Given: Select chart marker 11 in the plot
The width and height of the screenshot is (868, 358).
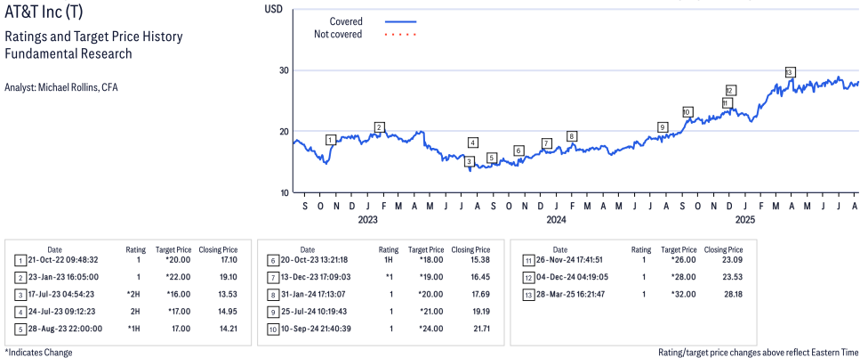Looking at the screenshot, I should pyautogui.click(x=727, y=103).
